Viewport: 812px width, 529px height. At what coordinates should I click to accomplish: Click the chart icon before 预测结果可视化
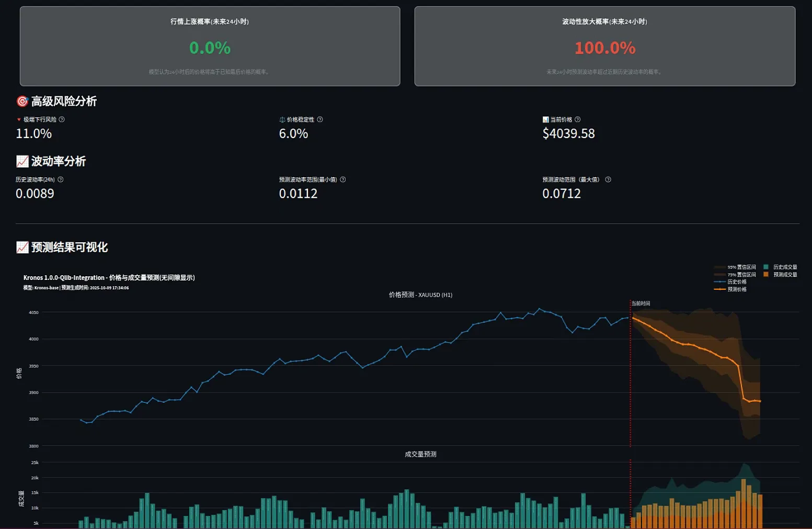22,247
